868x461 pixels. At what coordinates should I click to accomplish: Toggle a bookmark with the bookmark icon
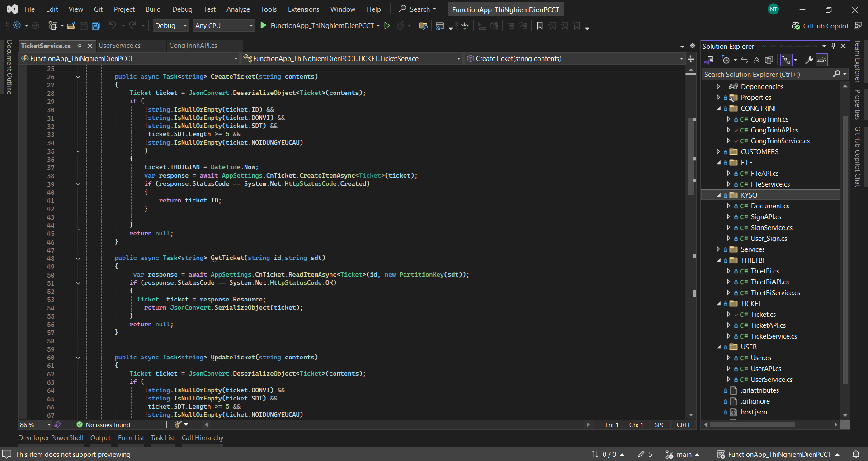pos(539,26)
